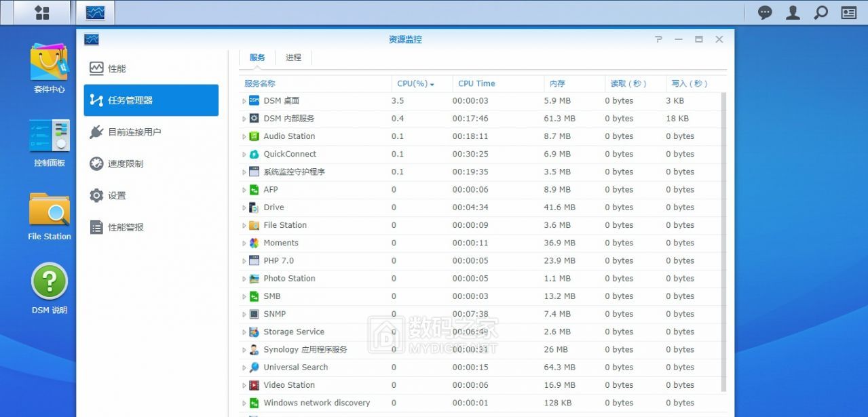Click the Storage Service icon
Screen dimensions: 868x417
[x=254, y=332]
